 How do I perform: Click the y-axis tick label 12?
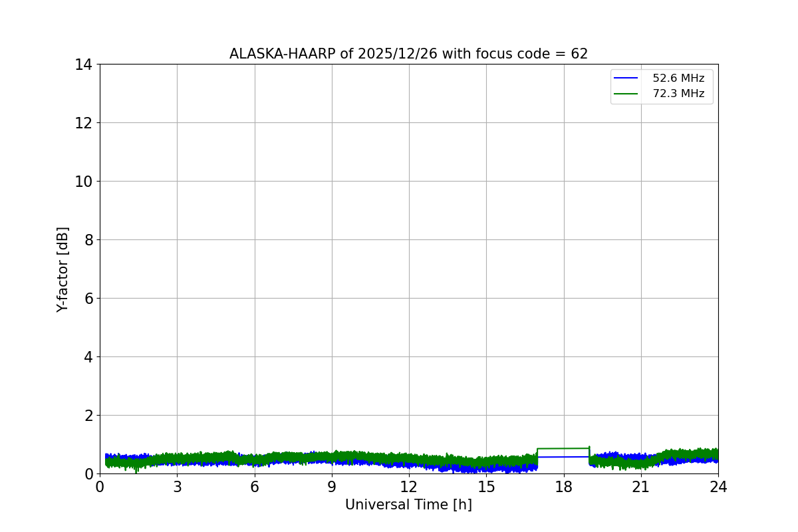click(83, 123)
